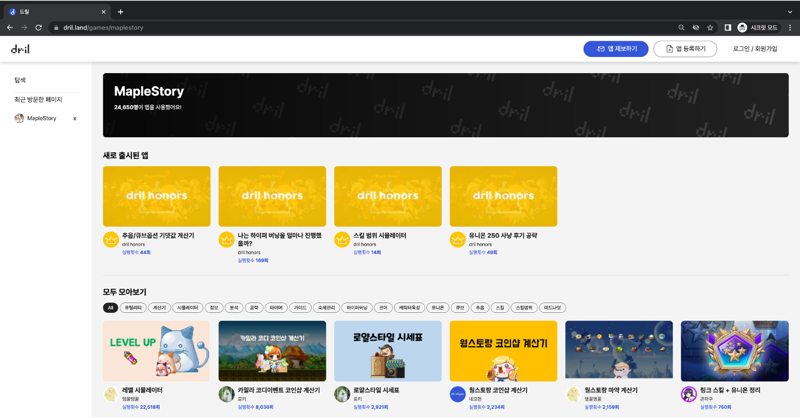The image size is (800, 418).
Task: Click the 앱 등록하기 button
Action: pyautogui.click(x=685, y=49)
